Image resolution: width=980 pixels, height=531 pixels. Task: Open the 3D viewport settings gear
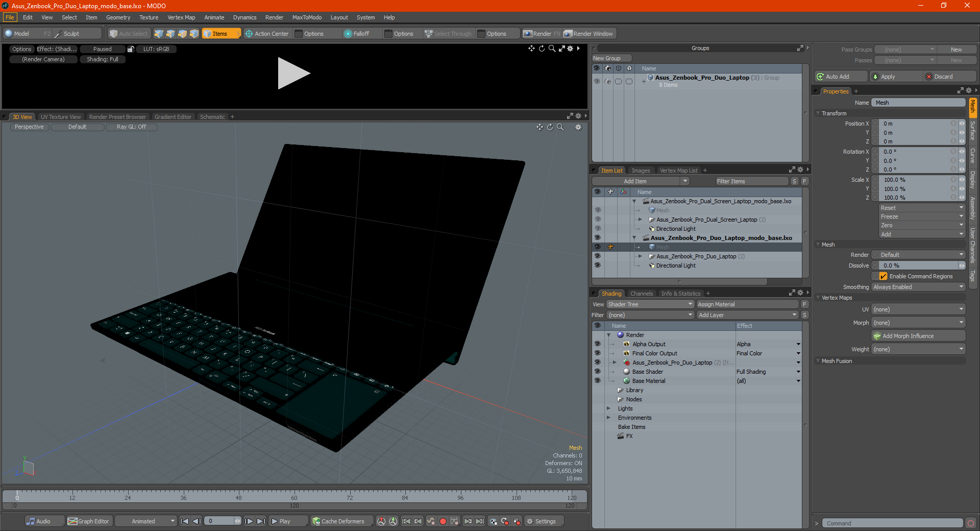point(578,127)
